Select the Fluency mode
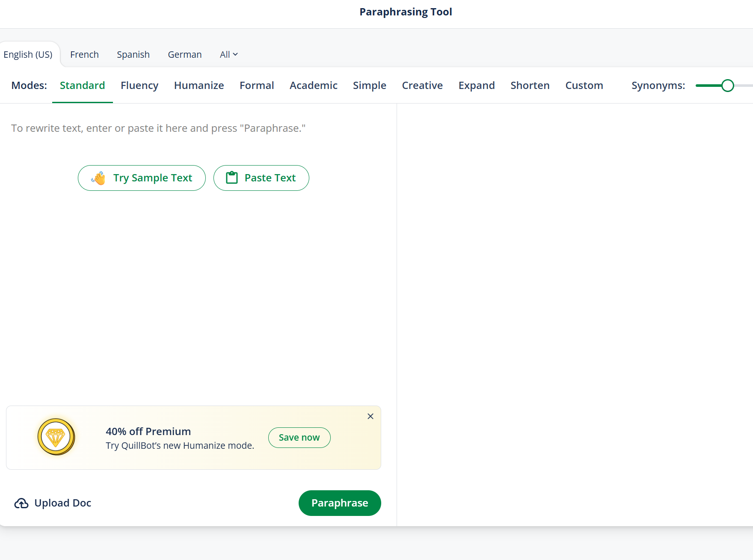The height and width of the screenshot is (560, 753). [139, 86]
